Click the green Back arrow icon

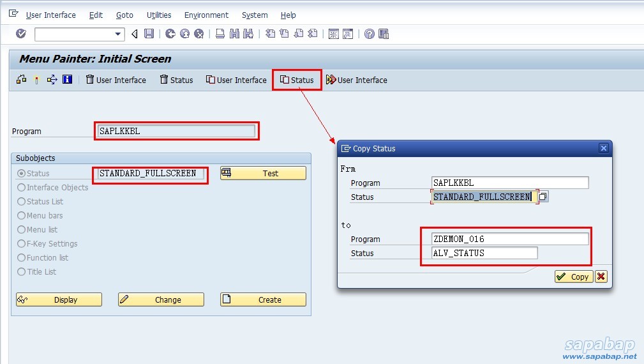point(170,34)
